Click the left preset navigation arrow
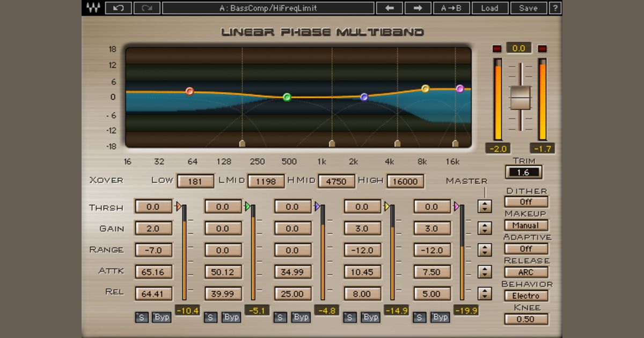The image size is (644, 338). coord(390,8)
